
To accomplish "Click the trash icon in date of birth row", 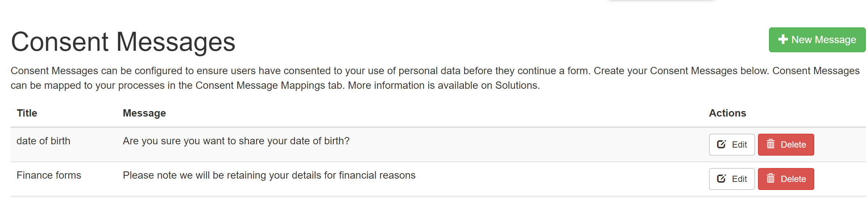I will [770, 144].
